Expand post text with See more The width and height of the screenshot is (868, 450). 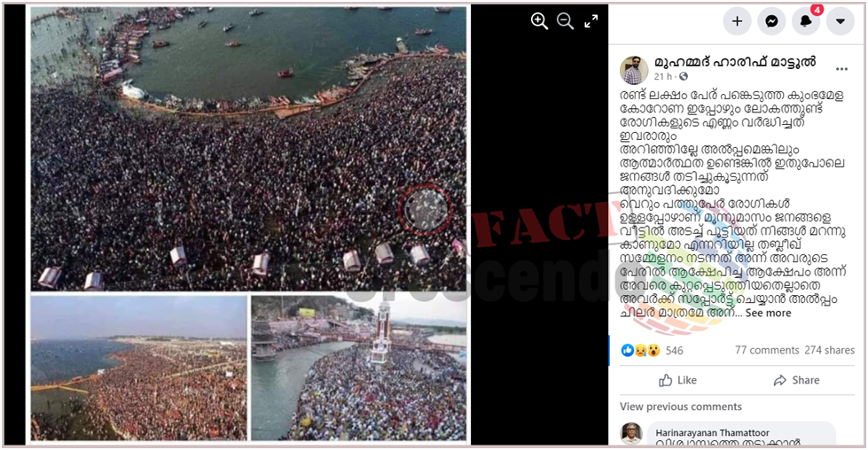768,313
